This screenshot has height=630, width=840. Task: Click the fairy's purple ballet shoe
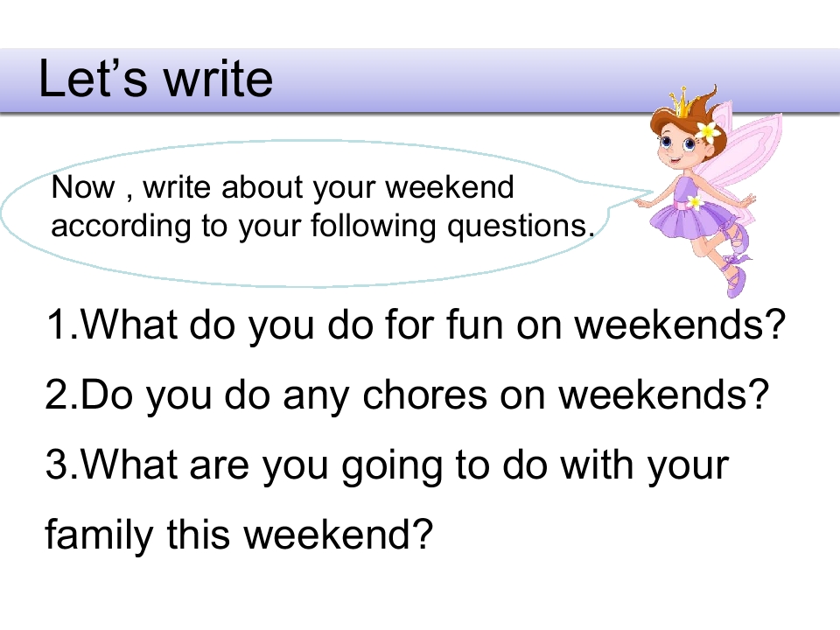pyautogui.click(x=734, y=280)
